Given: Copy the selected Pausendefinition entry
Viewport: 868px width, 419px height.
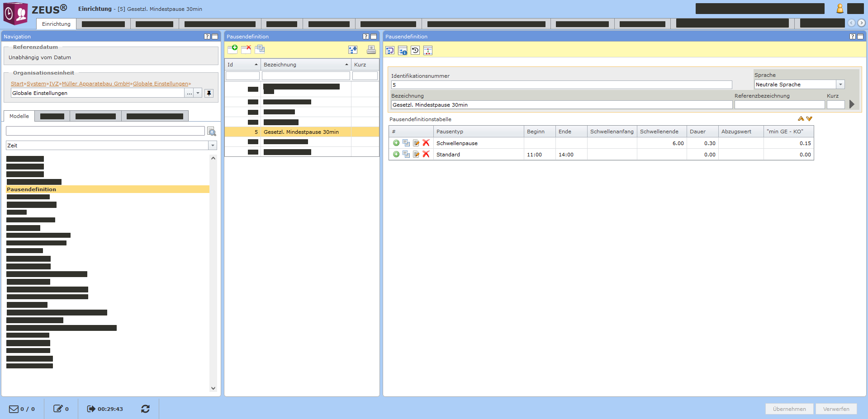Looking at the screenshot, I should pyautogui.click(x=260, y=49).
